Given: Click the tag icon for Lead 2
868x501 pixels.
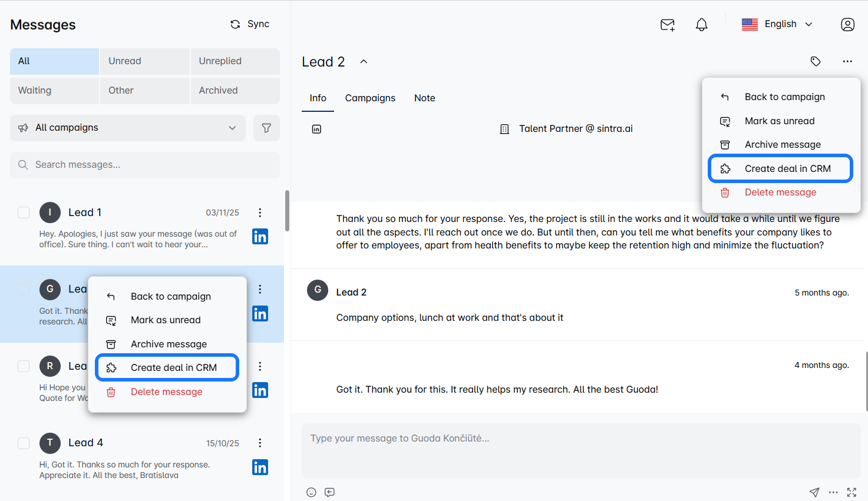Looking at the screenshot, I should click(x=816, y=61).
